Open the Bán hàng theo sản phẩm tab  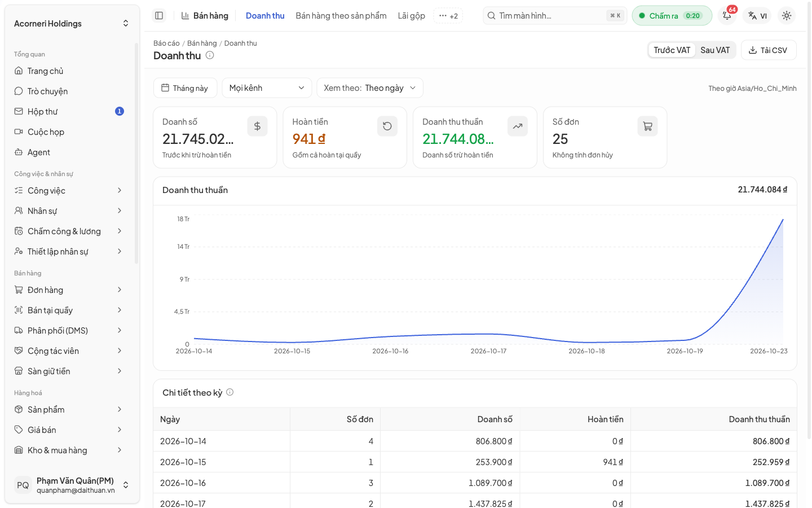341,16
